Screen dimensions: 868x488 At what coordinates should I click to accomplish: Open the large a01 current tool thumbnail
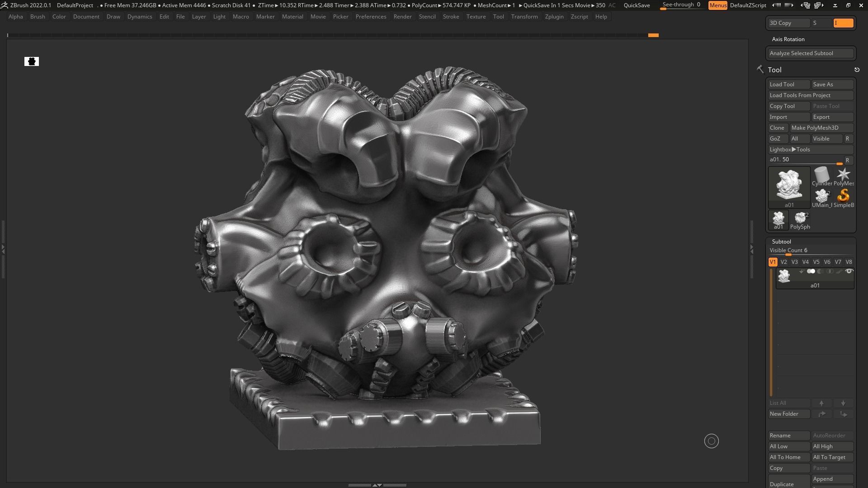789,187
